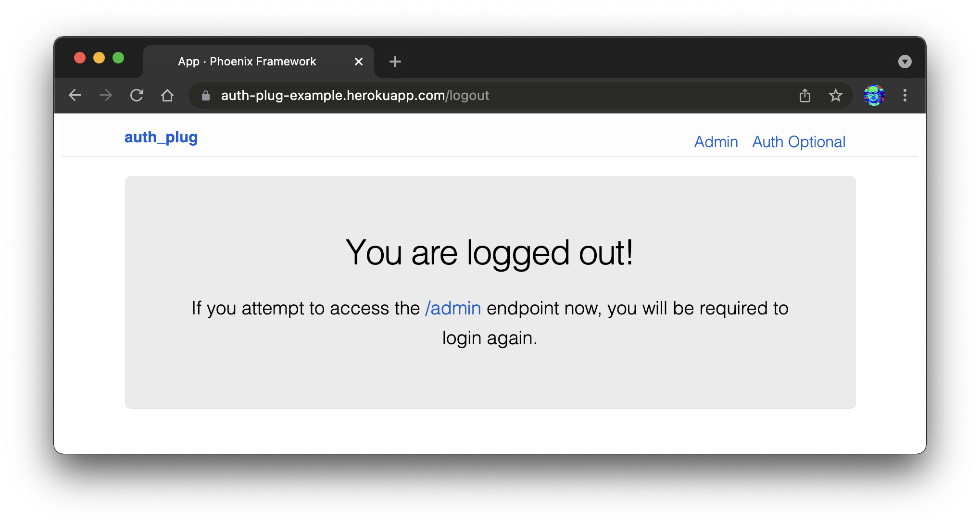Reload the current page
This screenshot has height=525, width=980.
(137, 95)
